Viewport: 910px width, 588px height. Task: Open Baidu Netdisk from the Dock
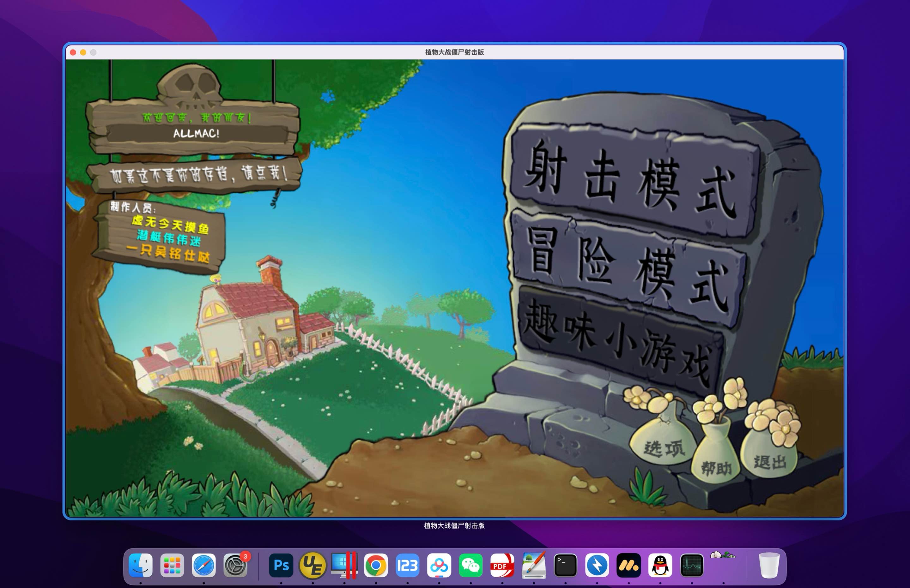439,565
